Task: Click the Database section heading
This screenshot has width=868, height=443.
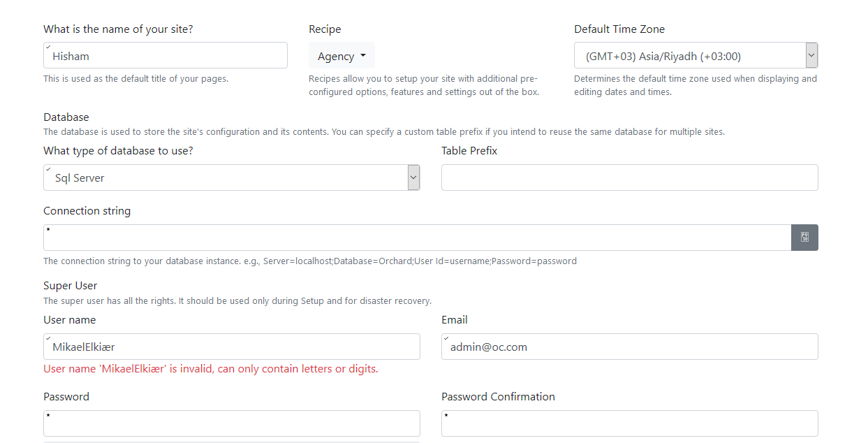Action: 66,117
